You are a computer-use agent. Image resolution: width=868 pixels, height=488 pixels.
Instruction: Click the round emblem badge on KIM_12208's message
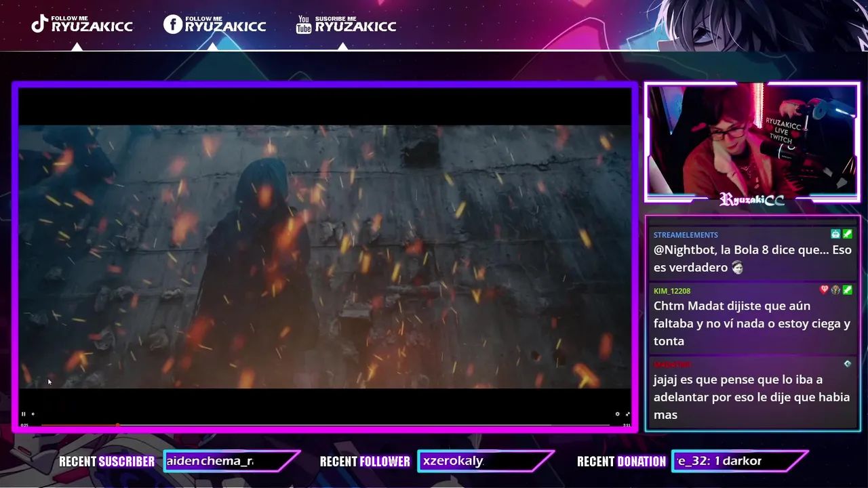[x=835, y=289]
